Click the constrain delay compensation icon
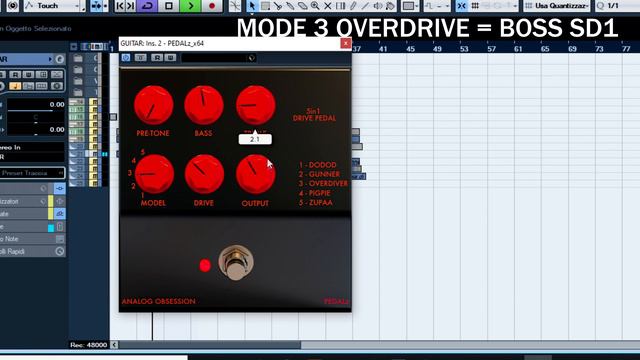The height and width of the screenshot is (360, 640). pyautogui.click(x=13, y=6)
